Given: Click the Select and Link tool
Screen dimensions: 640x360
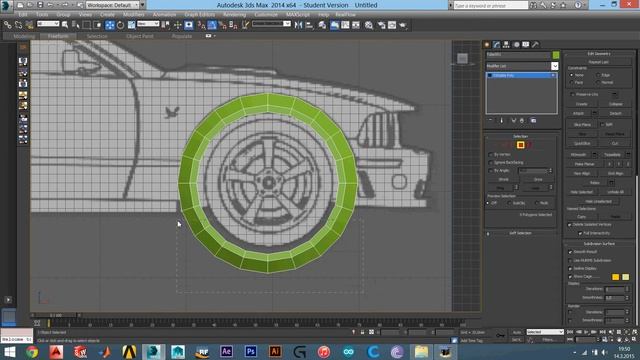Looking at the screenshot, I should 8,25.
